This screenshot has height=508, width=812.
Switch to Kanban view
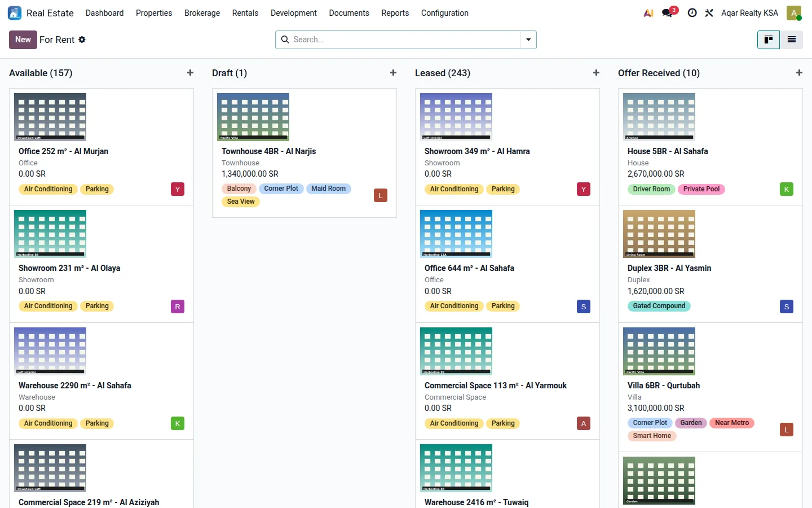769,40
